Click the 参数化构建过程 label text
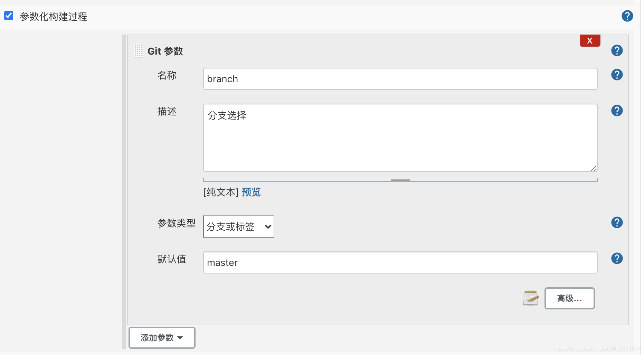Screen dimensions: 644x355 tap(54, 17)
